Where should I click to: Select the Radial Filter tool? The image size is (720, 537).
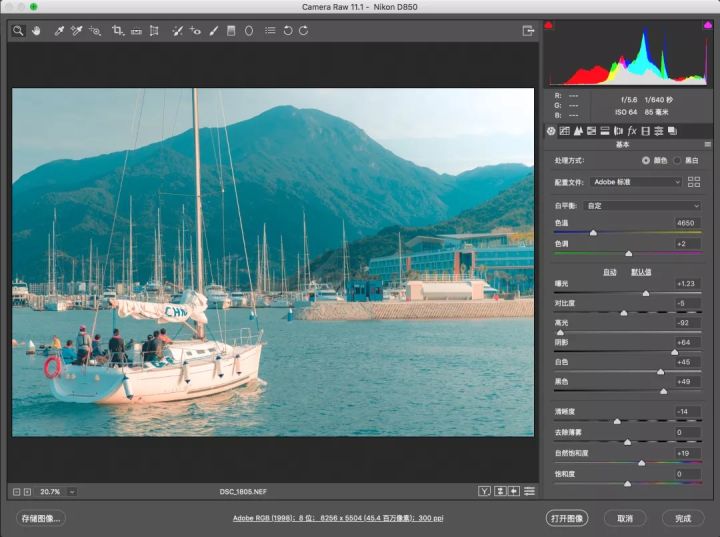pos(248,31)
